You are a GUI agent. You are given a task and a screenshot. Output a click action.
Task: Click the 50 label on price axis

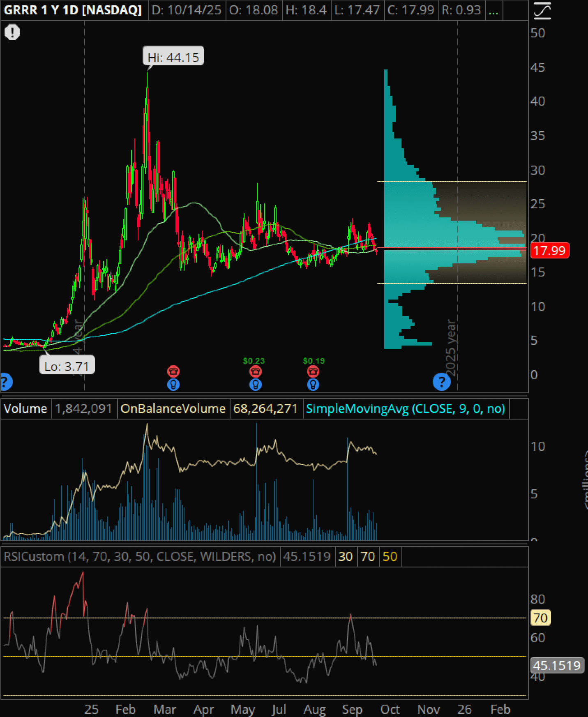pyautogui.click(x=538, y=33)
